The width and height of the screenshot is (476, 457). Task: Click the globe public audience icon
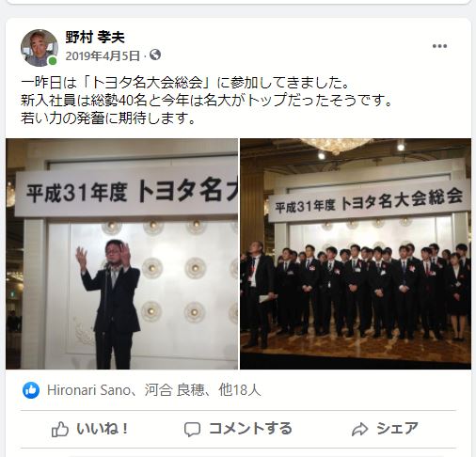pyautogui.click(x=155, y=55)
